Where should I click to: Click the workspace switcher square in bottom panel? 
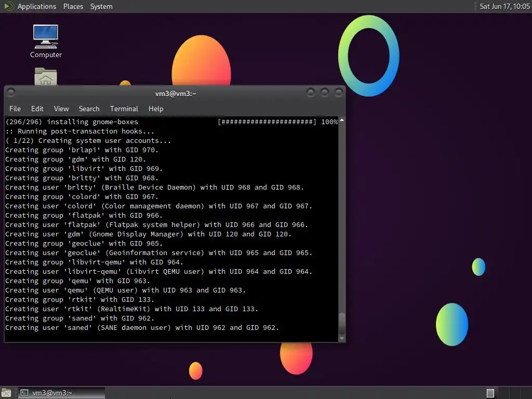[490, 393]
